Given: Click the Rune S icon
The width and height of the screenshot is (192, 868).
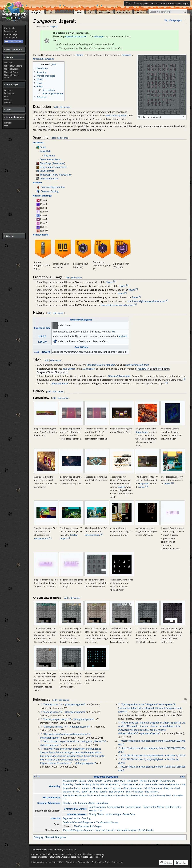Looking at the screenshot, I should point(38,223).
